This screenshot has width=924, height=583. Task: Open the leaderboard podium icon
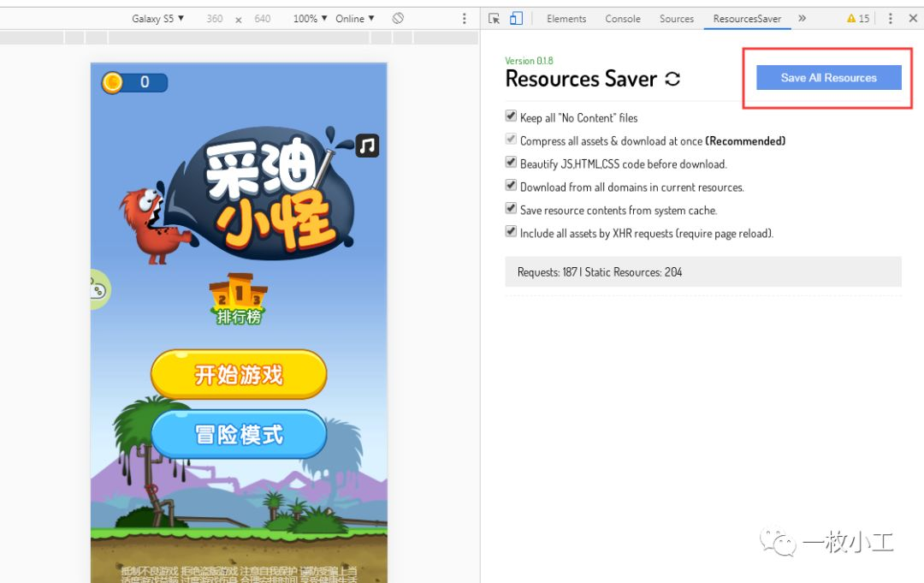coord(239,299)
